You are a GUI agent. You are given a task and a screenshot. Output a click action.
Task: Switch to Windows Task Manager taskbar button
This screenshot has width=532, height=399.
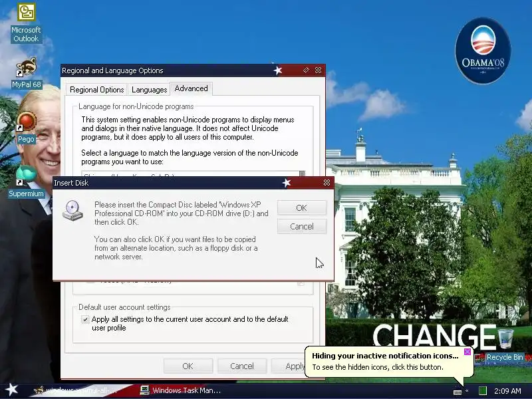click(x=182, y=390)
